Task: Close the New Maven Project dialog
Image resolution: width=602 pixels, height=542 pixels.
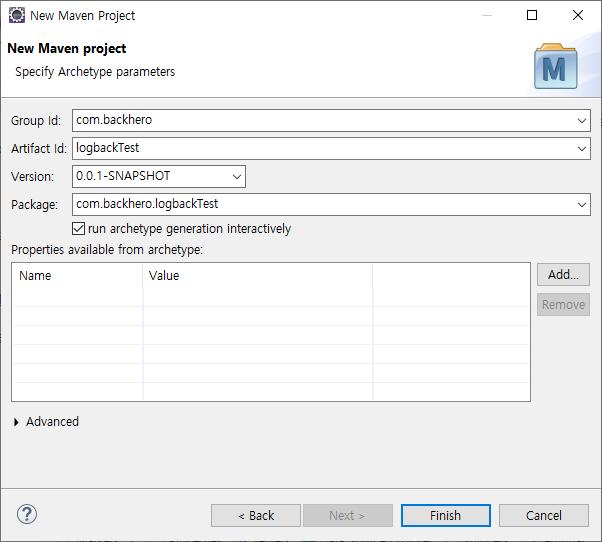Action: point(578,15)
